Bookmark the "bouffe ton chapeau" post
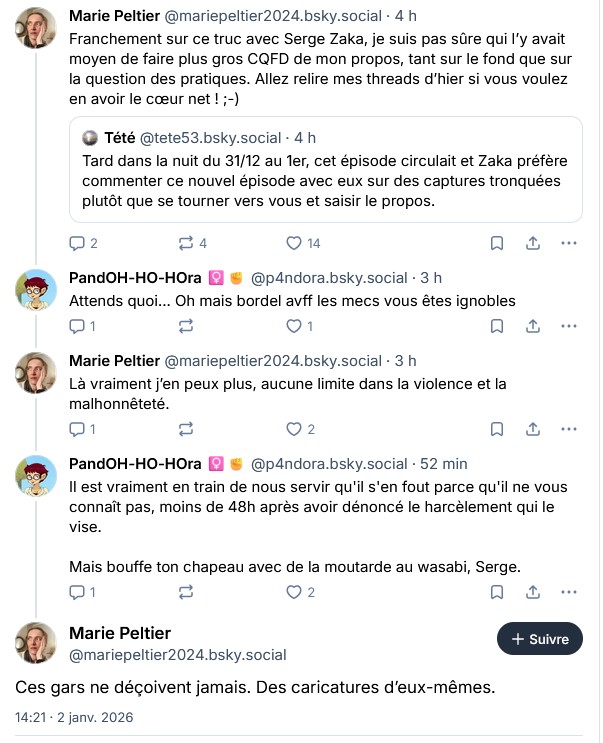The image size is (603, 743). [497, 592]
